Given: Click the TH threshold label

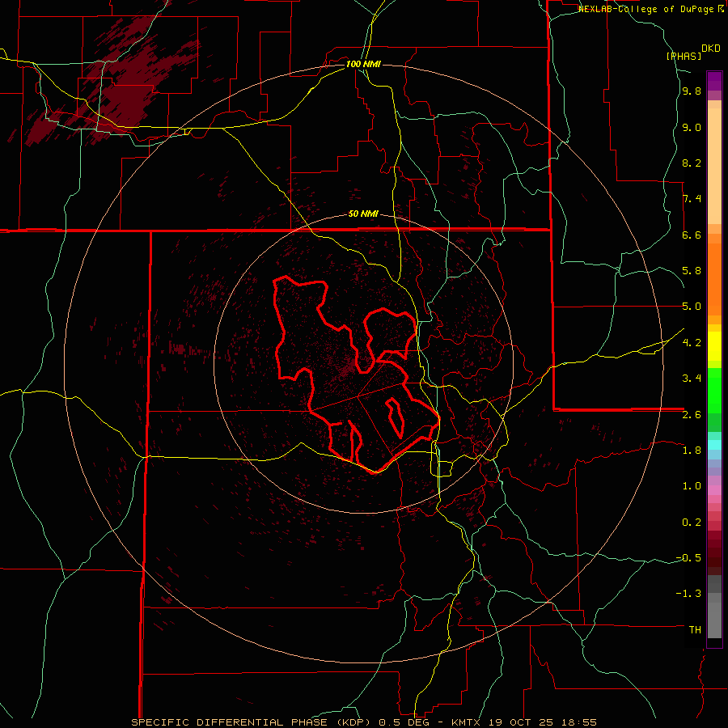Looking at the screenshot, I should tap(695, 629).
